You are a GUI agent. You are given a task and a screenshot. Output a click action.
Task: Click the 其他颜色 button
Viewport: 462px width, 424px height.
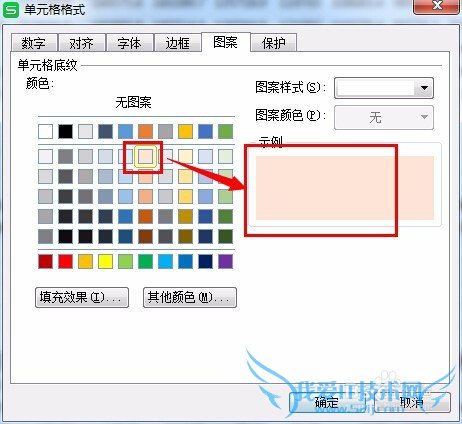[x=190, y=297]
